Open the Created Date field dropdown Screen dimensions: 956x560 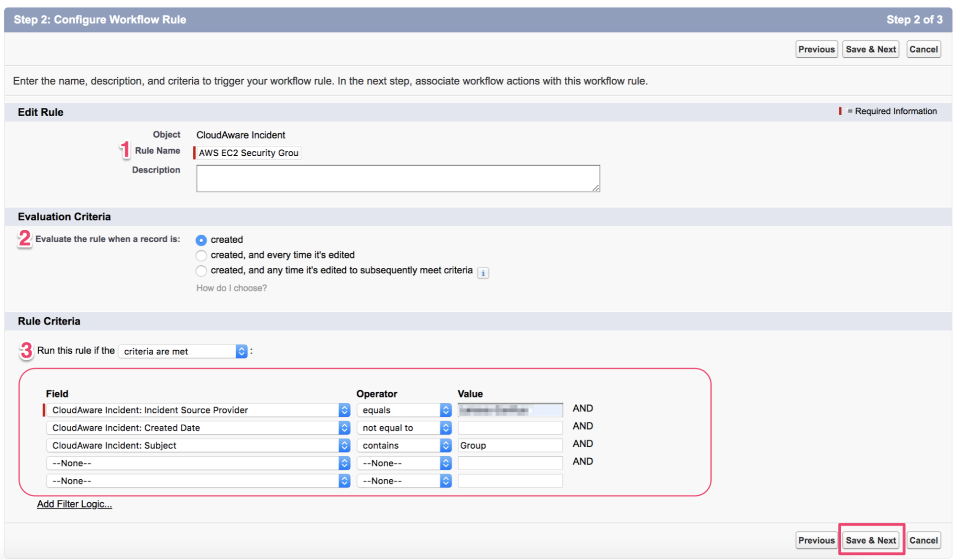pyautogui.click(x=198, y=428)
